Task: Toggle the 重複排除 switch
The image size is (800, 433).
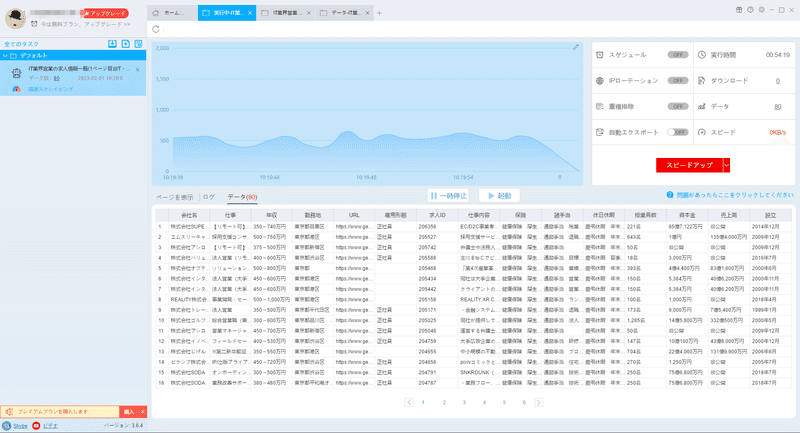Action: (678, 107)
